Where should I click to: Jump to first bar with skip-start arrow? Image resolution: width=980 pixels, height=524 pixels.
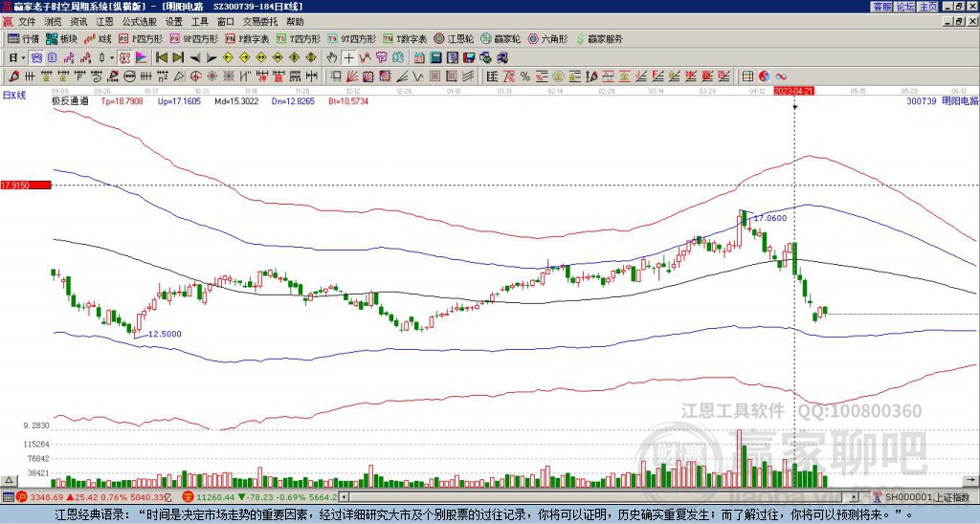coord(161,57)
